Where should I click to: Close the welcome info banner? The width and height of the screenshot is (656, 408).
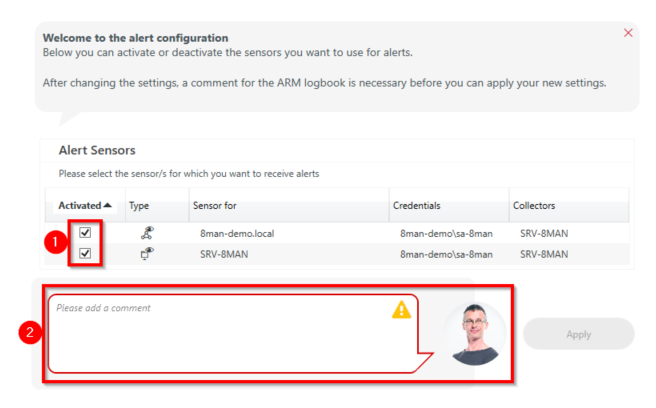[628, 33]
